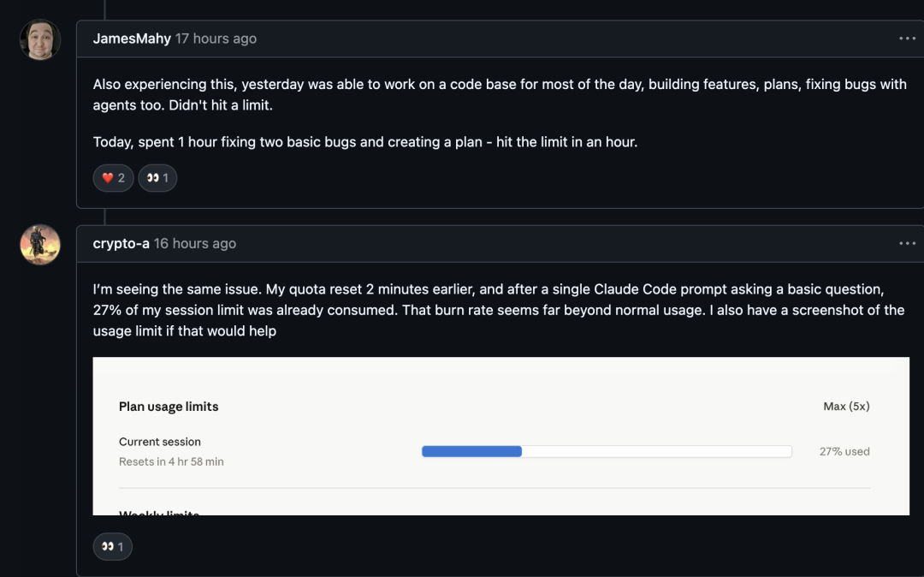Click the "Plan usage limits" heading

(x=169, y=407)
